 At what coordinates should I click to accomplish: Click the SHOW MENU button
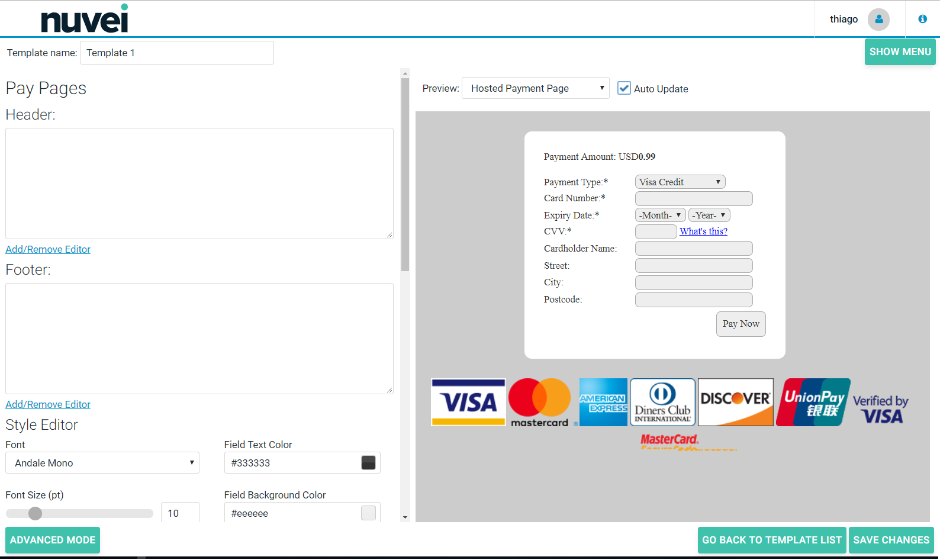[x=900, y=52]
